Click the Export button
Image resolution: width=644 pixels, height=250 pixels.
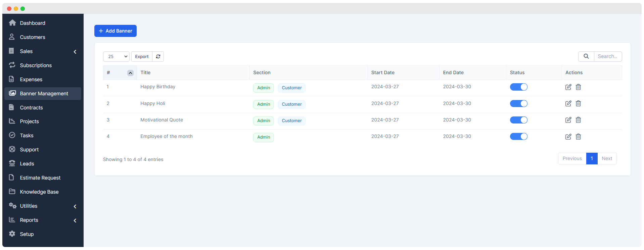pyautogui.click(x=142, y=56)
